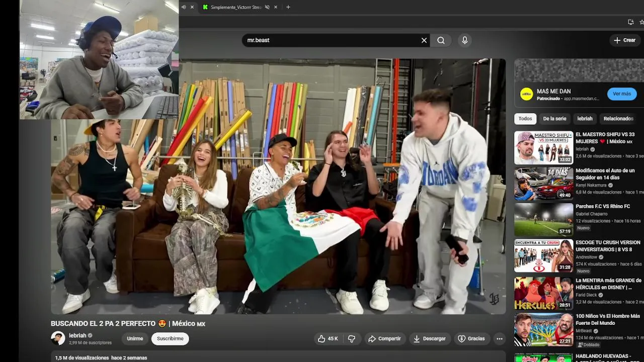
Task: Click channel name Andresitow
Action: tap(587, 257)
